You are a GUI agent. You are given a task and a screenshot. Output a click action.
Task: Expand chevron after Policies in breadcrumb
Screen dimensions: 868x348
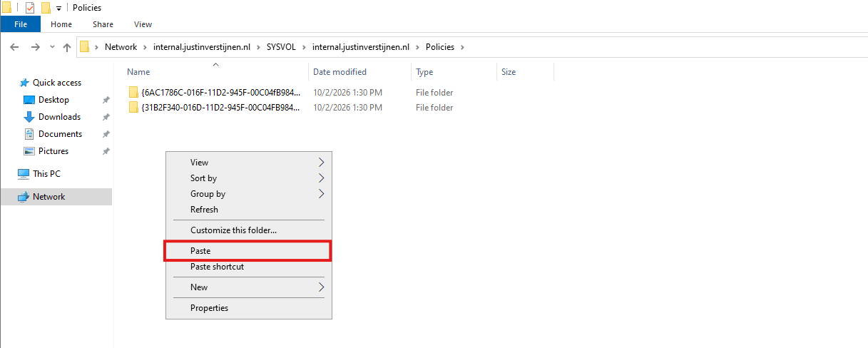462,47
